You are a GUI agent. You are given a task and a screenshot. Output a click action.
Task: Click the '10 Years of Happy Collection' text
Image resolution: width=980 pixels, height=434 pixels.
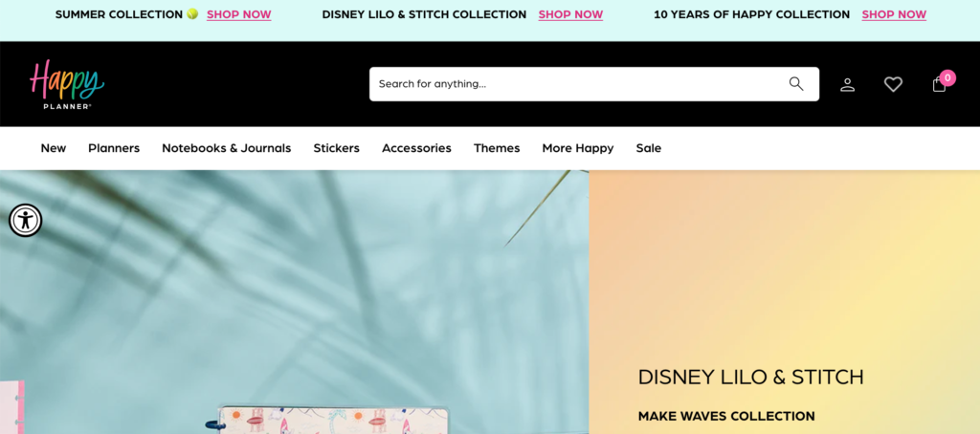752,14
